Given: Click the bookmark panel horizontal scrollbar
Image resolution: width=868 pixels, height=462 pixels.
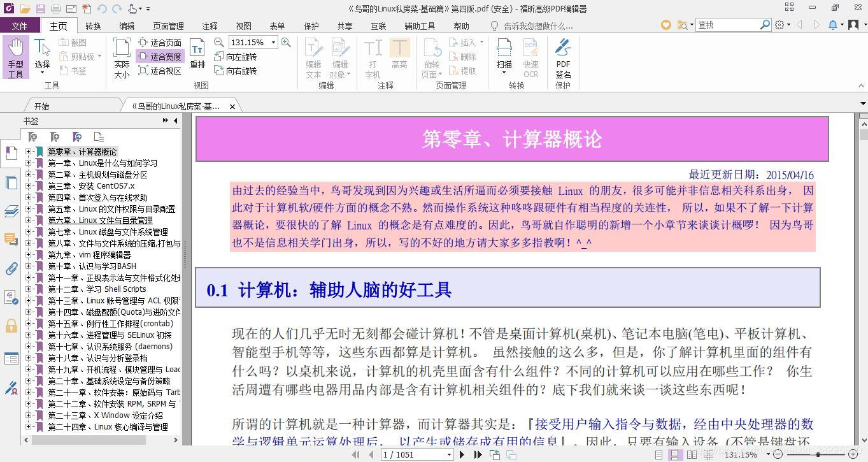Looking at the screenshot, I should tap(89, 440).
